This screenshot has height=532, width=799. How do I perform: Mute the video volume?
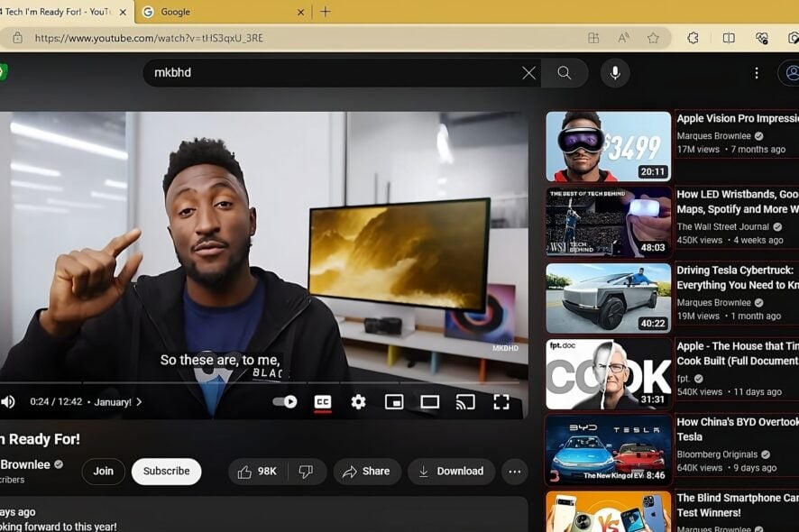tap(8, 402)
